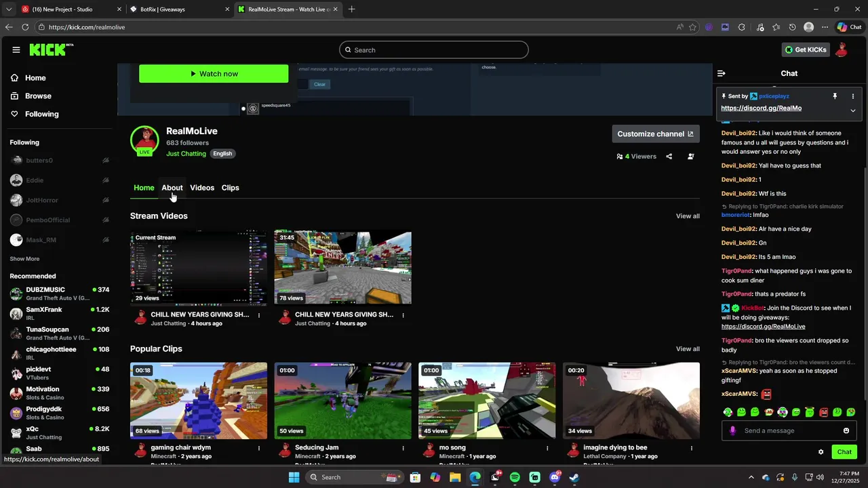This screenshot has width=868, height=488.
Task: Open the Seducing Jam clip thumbnail
Action: (x=342, y=401)
